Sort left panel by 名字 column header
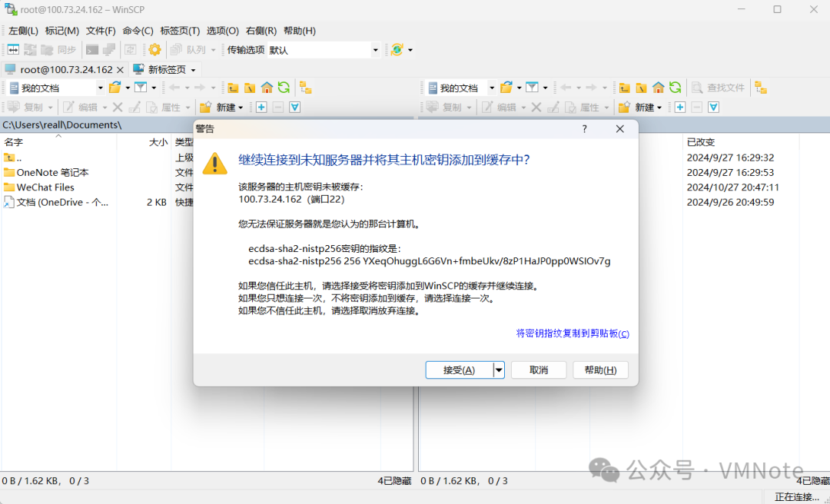830x504 pixels. tap(58, 142)
